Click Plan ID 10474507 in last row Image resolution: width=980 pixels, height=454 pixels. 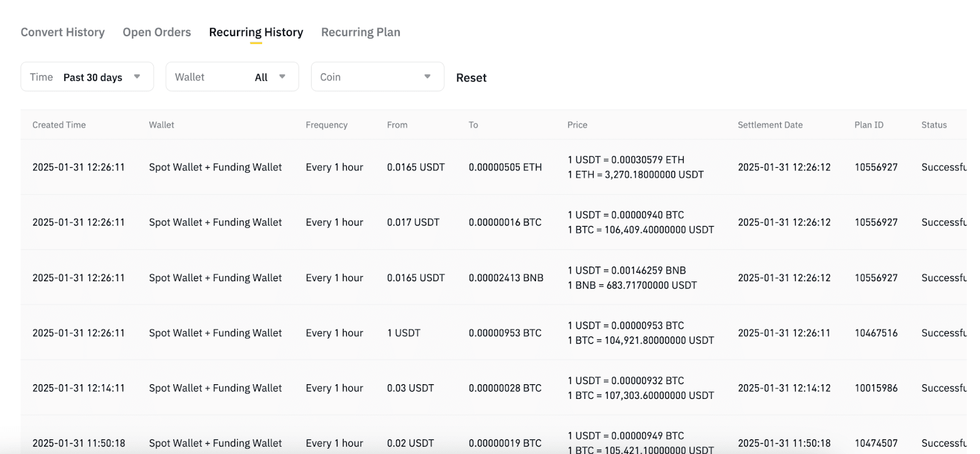(876, 443)
